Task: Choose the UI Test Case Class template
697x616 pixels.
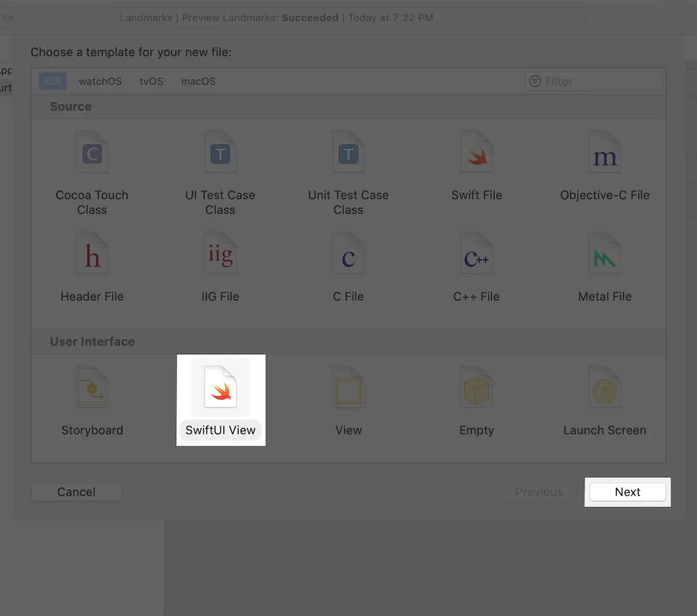Action: coord(220,174)
